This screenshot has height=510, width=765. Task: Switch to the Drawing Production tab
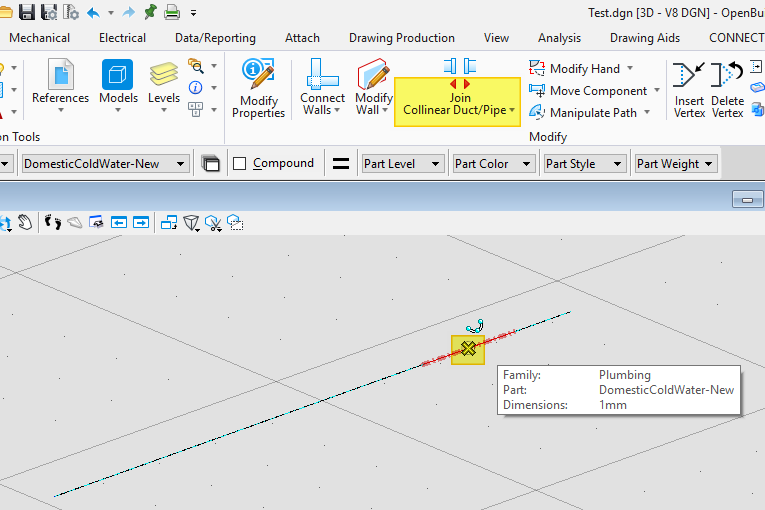pyautogui.click(x=401, y=38)
